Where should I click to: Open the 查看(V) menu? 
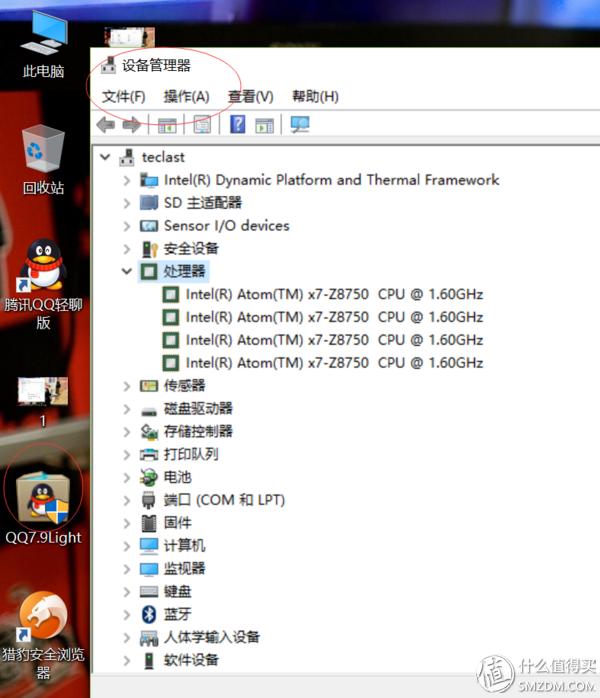click(x=250, y=97)
